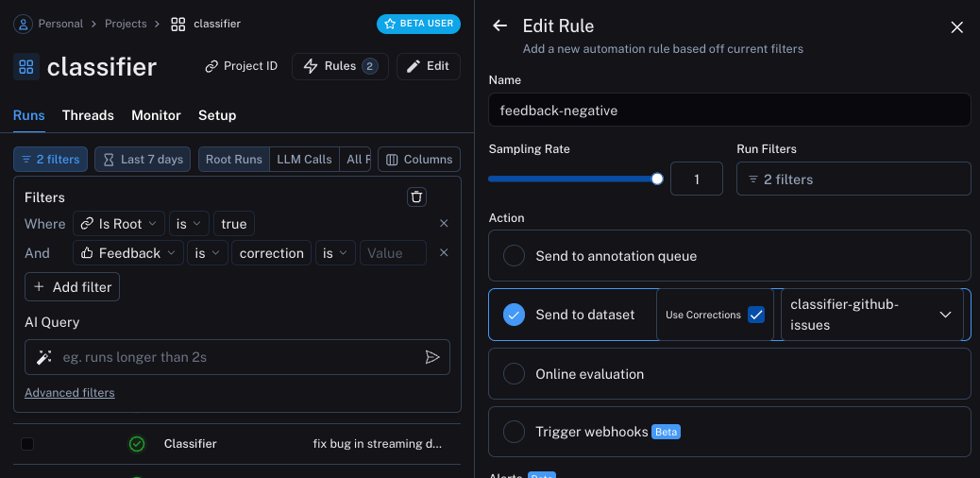
Task: Click the pencil Edit button
Action: coord(428,66)
